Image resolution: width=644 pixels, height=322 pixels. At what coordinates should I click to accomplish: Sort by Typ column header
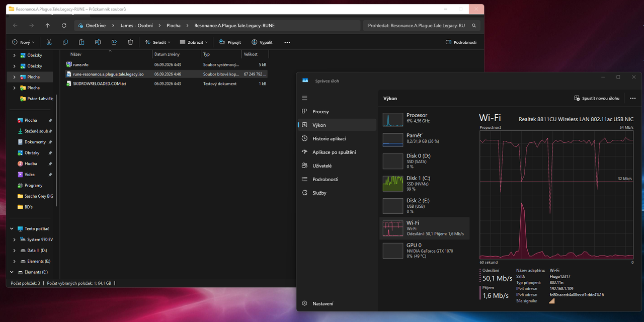[221, 54]
